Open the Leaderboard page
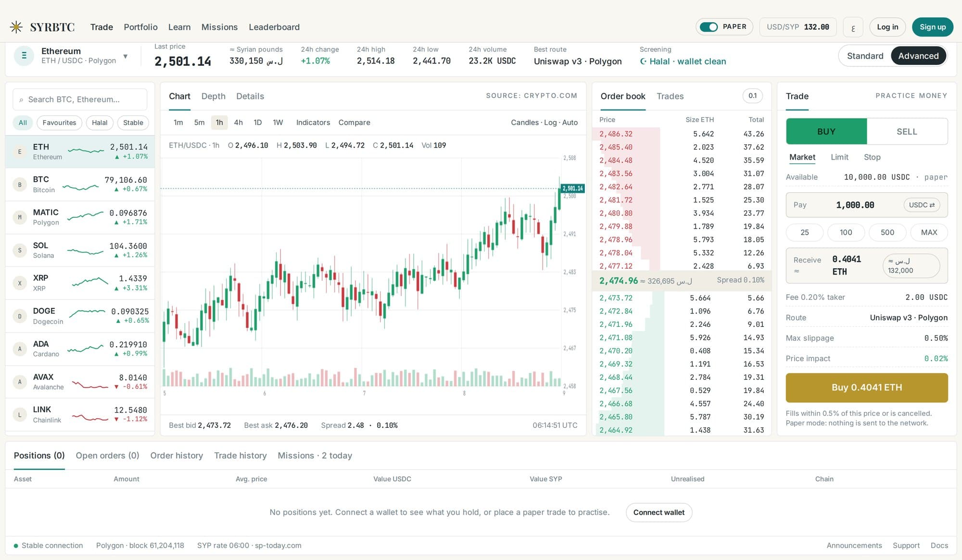This screenshot has width=962, height=560. [x=274, y=27]
